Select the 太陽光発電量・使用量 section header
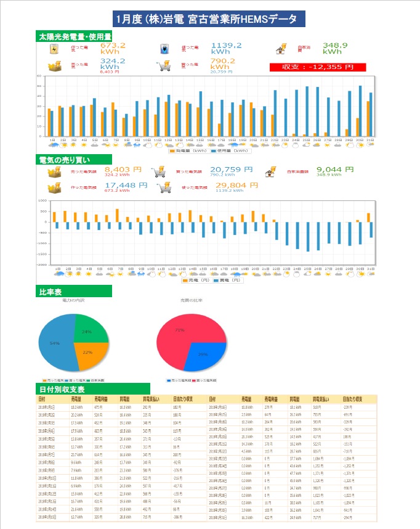 [75, 37]
